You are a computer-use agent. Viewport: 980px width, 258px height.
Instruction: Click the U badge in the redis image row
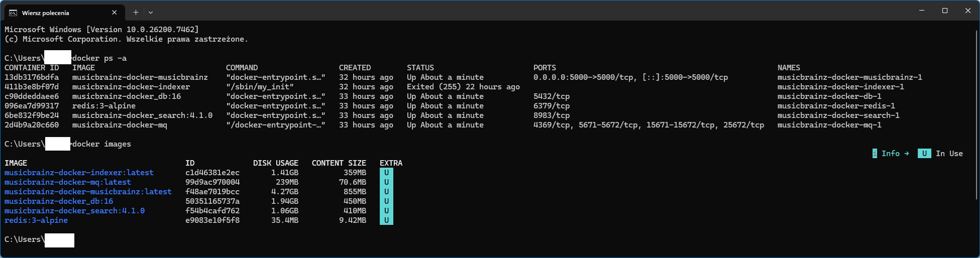[x=386, y=220]
